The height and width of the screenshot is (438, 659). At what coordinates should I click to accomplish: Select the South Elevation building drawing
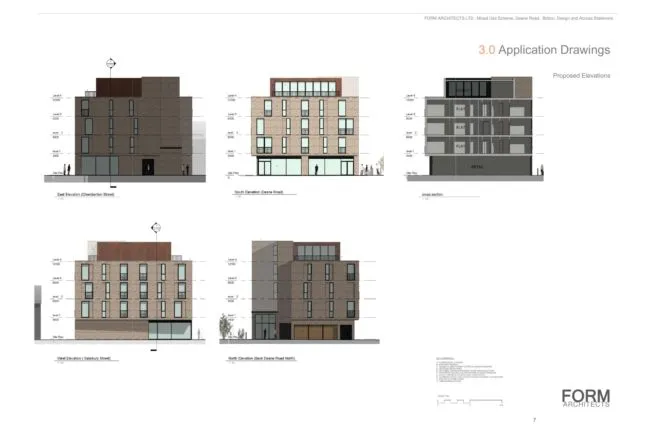305,126
